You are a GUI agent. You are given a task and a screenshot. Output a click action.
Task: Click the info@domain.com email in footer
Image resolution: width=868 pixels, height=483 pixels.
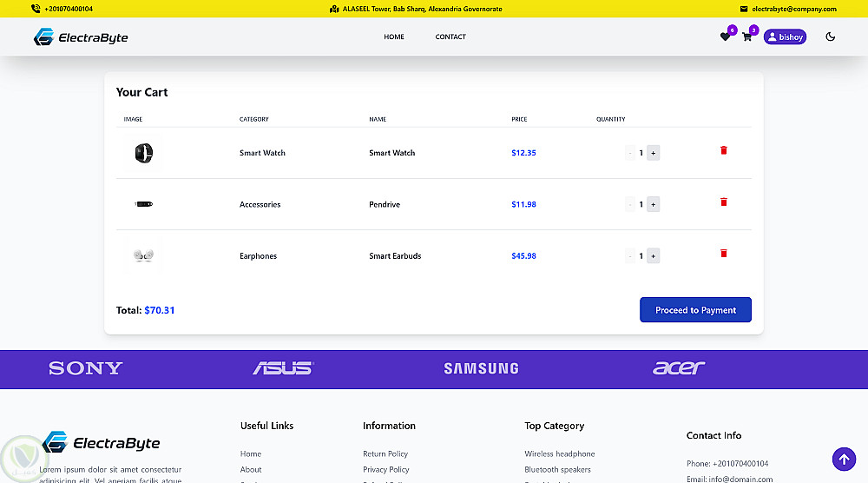pyautogui.click(x=740, y=480)
